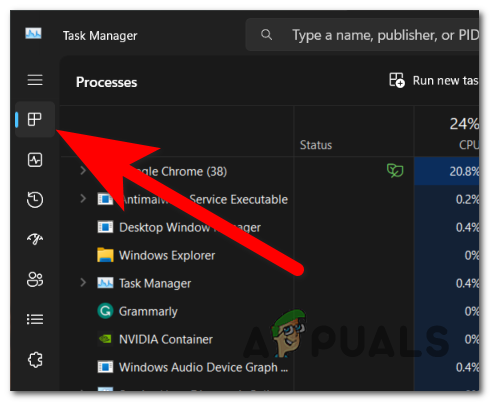Click the Task Manager window title text

click(x=100, y=35)
